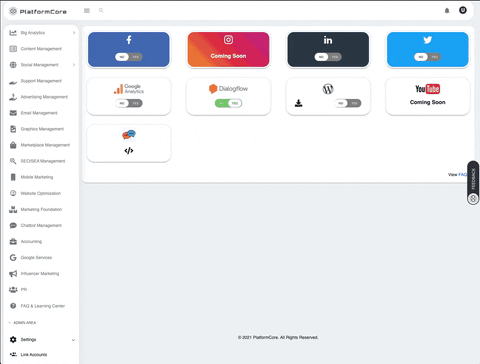Click the Settings gear icon
The height and width of the screenshot is (364, 480).
[13, 339]
